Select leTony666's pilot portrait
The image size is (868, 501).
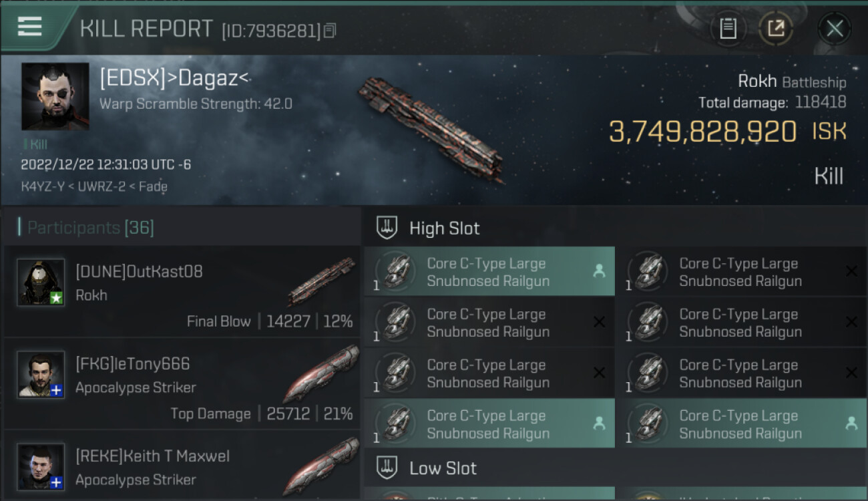tap(41, 374)
